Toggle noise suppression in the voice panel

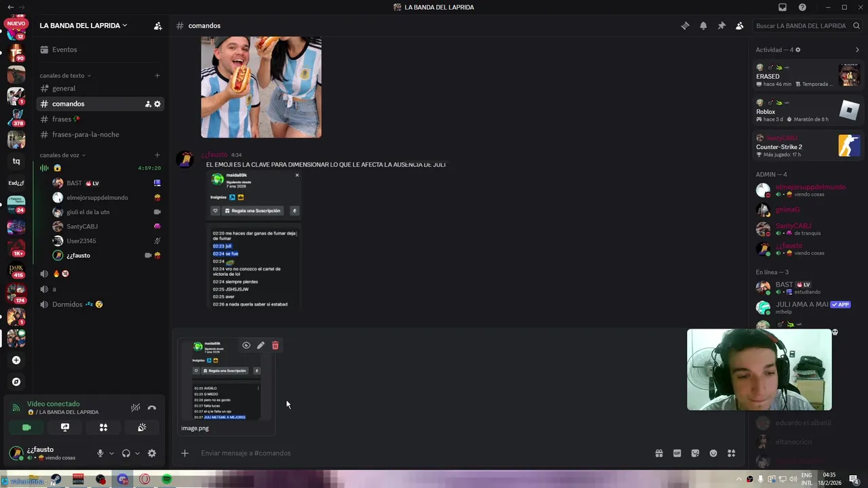click(136, 407)
